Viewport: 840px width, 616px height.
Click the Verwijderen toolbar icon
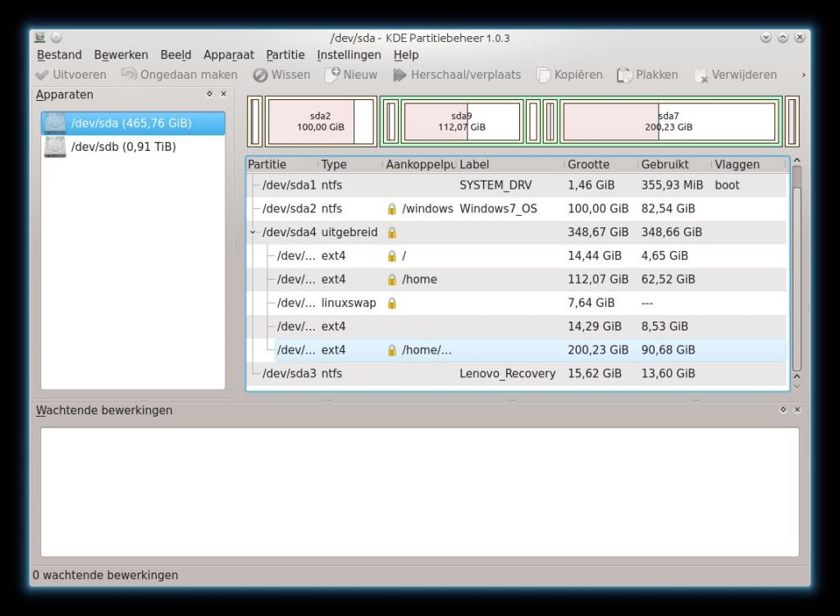(x=701, y=75)
